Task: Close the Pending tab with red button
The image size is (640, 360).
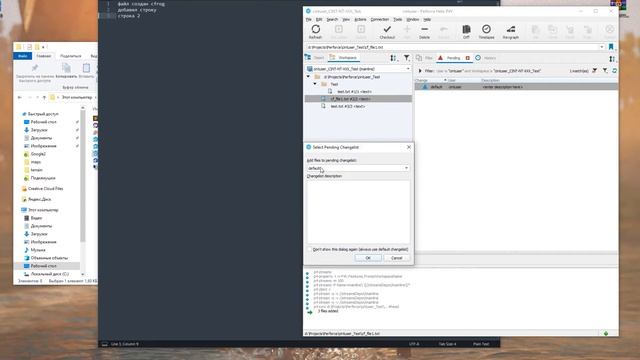Action: pos(468,58)
